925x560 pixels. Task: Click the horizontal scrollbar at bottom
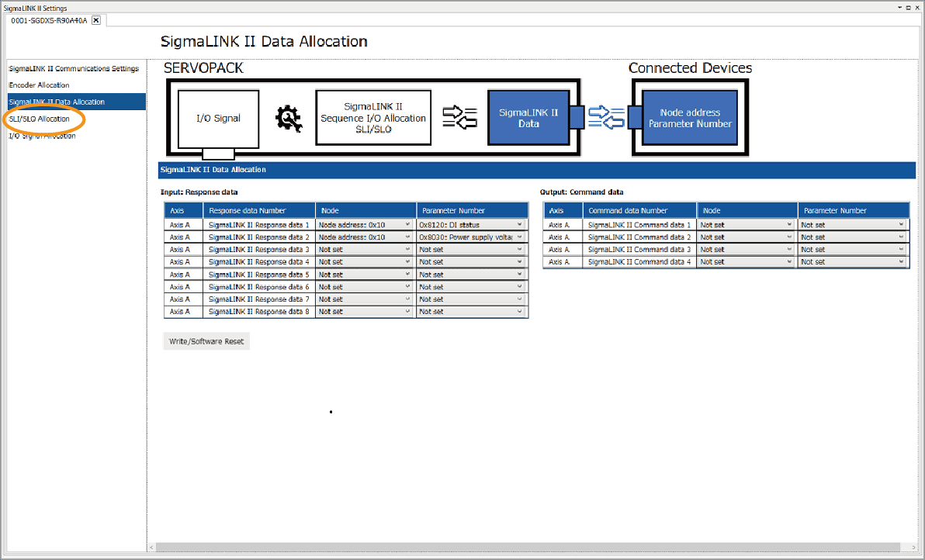[x=528, y=548]
